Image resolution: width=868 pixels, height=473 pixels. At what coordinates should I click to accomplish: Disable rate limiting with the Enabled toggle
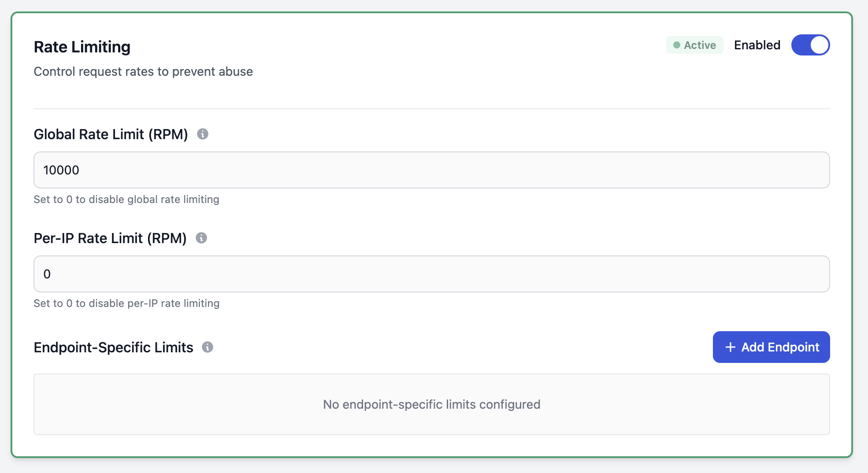(x=811, y=44)
